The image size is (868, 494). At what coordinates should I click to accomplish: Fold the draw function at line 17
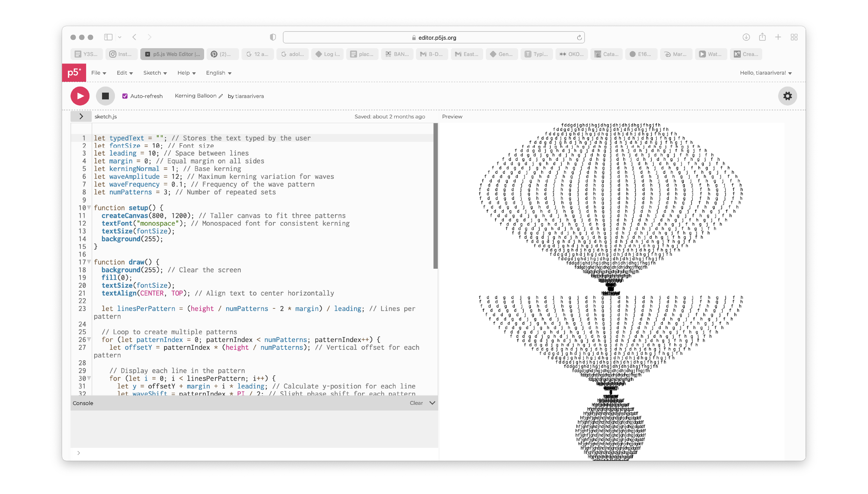(89, 262)
